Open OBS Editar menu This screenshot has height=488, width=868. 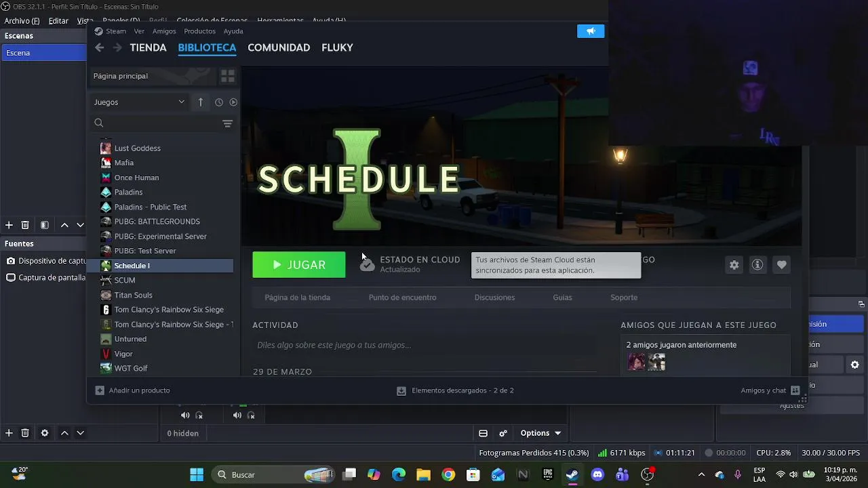pos(58,21)
